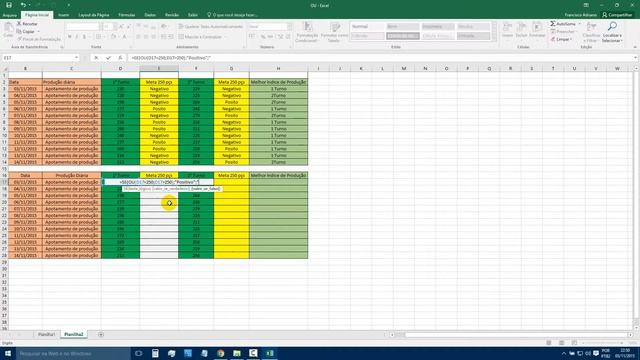This screenshot has height=360, width=640.
Task: Activate Pincel de Formatação format painter
Action: click(x=39, y=39)
